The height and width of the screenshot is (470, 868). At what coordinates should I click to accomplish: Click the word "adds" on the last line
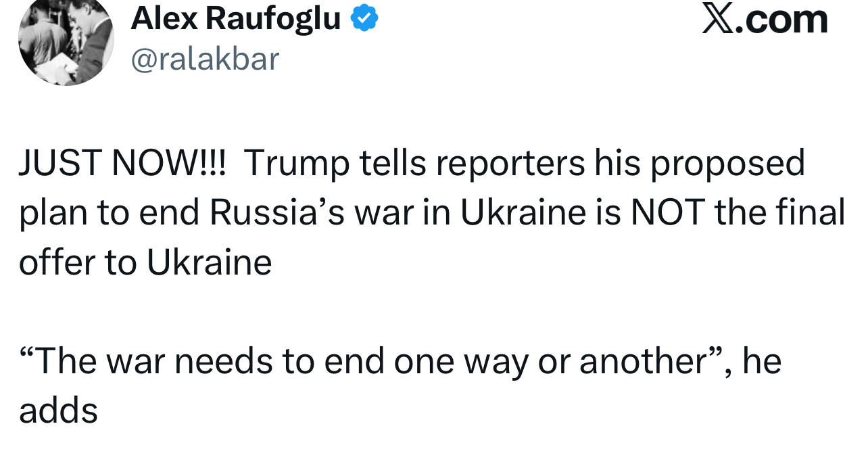pyautogui.click(x=58, y=410)
